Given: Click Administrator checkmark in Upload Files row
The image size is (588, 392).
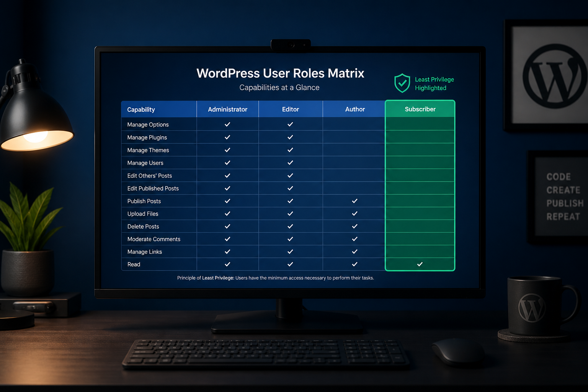Looking at the screenshot, I should 227,214.
